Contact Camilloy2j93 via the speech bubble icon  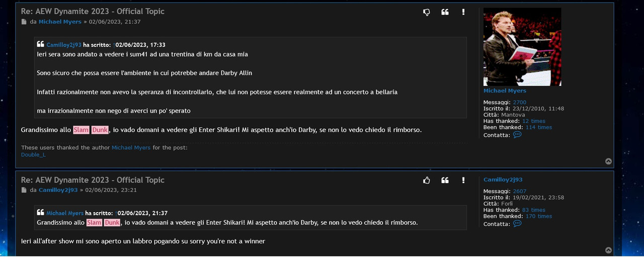[x=517, y=224]
